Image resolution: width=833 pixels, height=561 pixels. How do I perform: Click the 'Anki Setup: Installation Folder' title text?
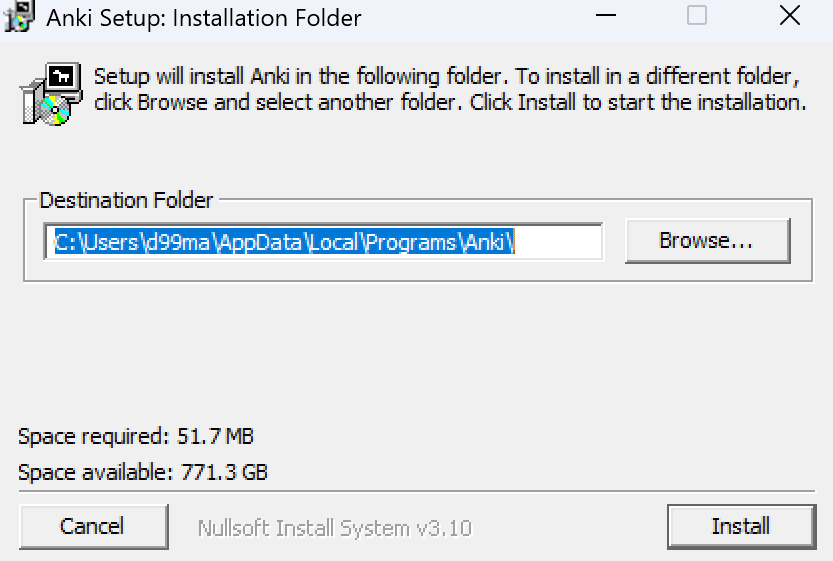tap(204, 17)
